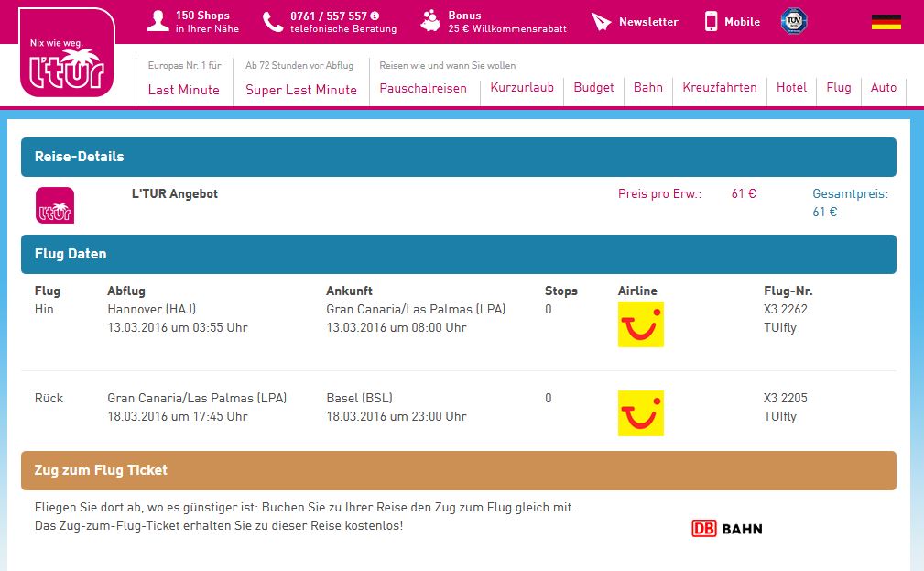Open the Kurzurlaub menu
Viewport: 924px width, 571px height.
click(x=522, y=87)
